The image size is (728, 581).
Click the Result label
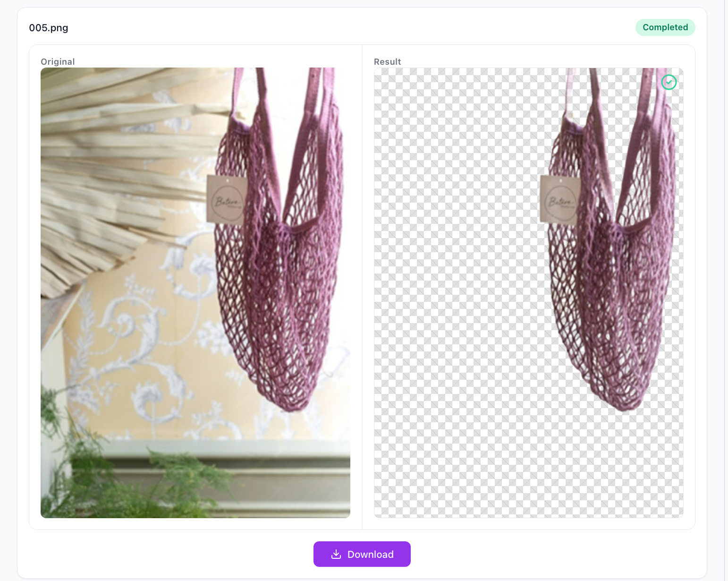pyautogui.click(x=387, y=62)
